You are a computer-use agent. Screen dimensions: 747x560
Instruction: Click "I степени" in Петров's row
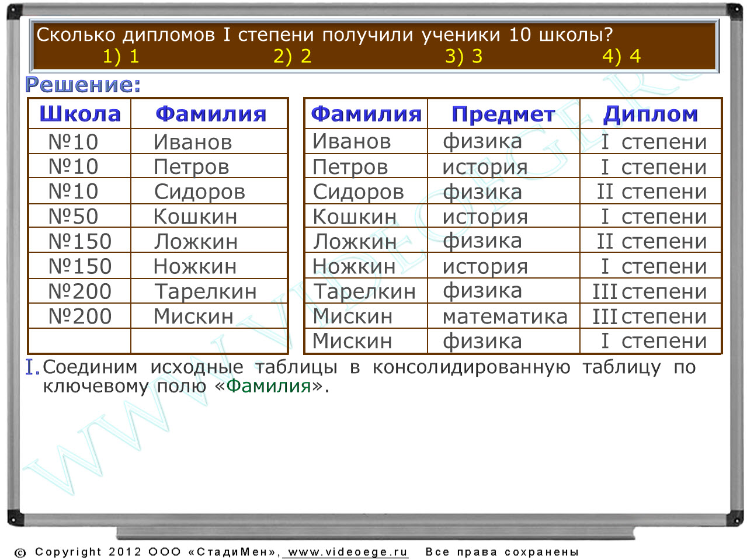coord(654,168)
